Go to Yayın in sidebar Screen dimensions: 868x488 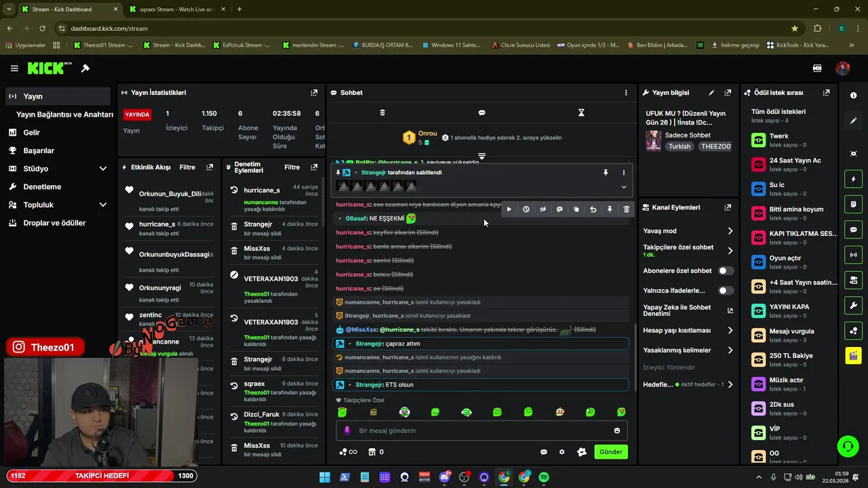[x=58, y=96]
